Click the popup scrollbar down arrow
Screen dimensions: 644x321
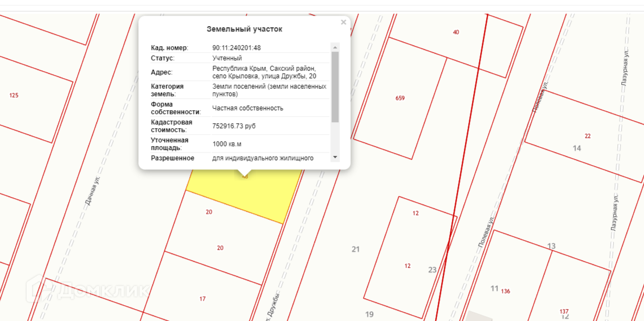coord(335,158)
